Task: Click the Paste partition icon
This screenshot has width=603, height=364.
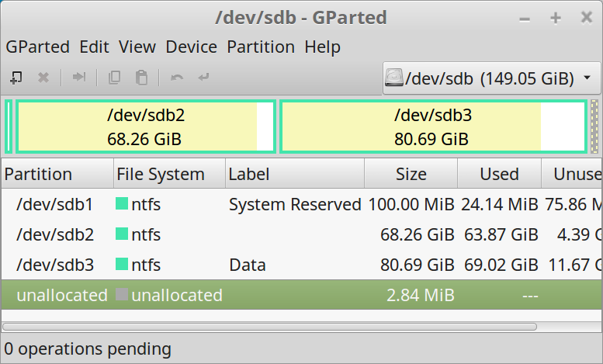Action: (141, 78)
